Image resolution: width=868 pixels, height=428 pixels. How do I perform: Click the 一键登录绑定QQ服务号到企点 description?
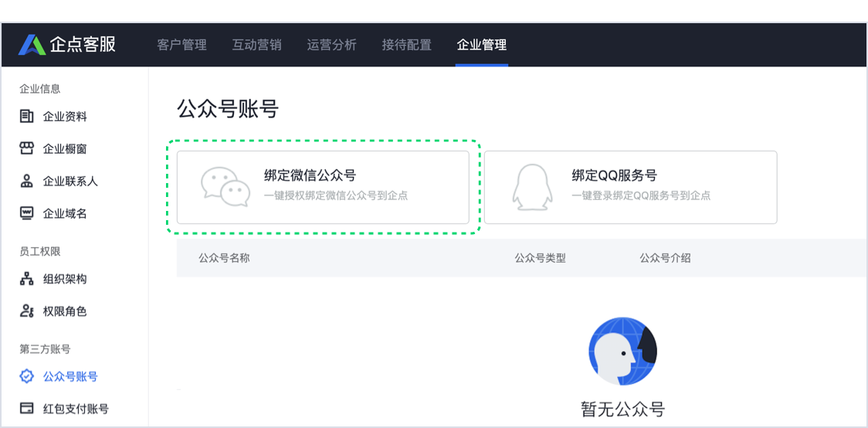pos(641,196)
